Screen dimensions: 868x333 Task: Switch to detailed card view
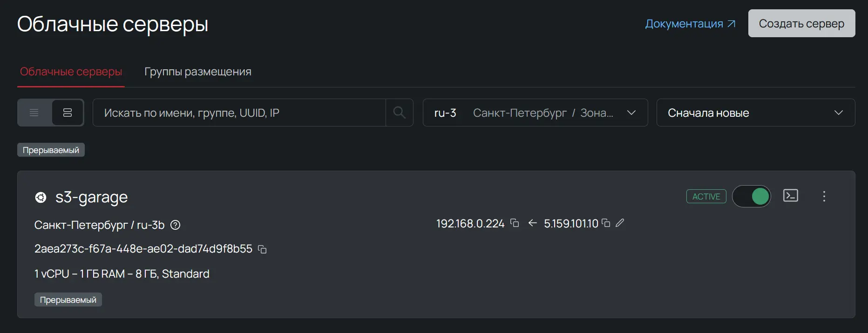pos(68,113)
